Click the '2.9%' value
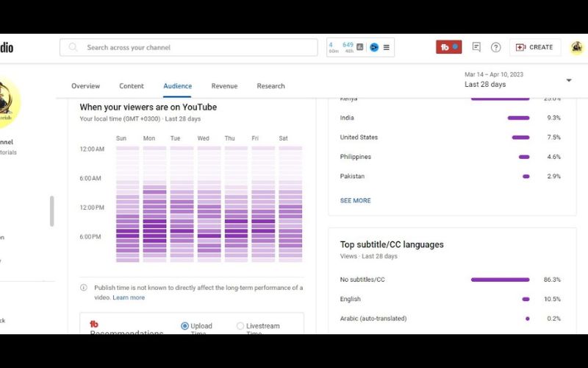588x368 pixels. pos(554,177)
